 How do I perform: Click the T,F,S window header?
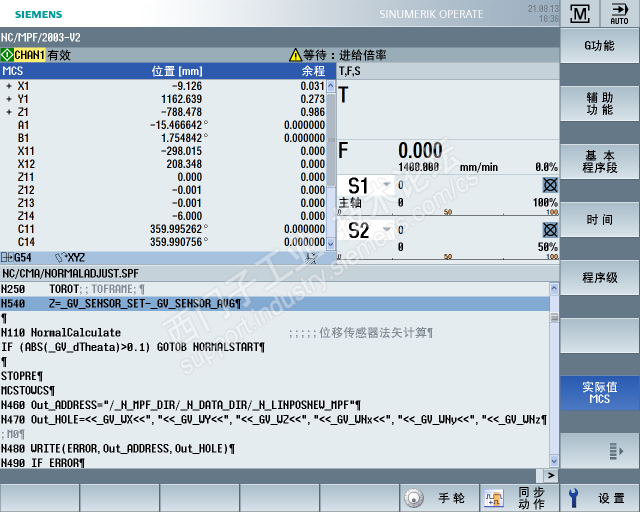pyautogui.click(x=448, y=71)
